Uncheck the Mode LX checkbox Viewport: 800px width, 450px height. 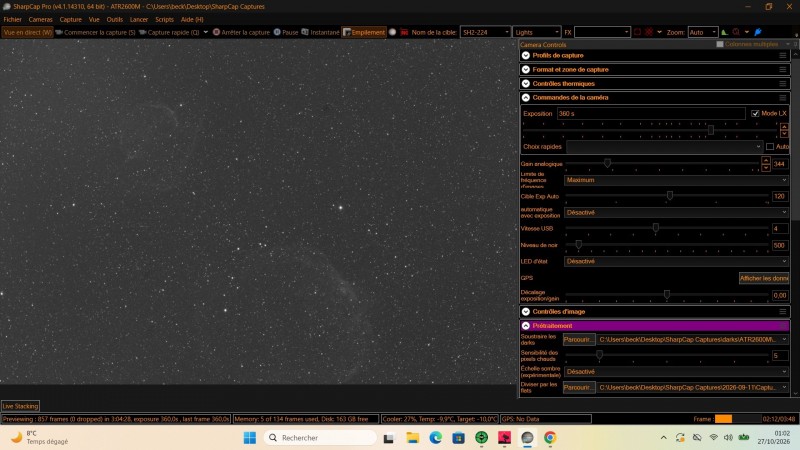pos(755,113)
